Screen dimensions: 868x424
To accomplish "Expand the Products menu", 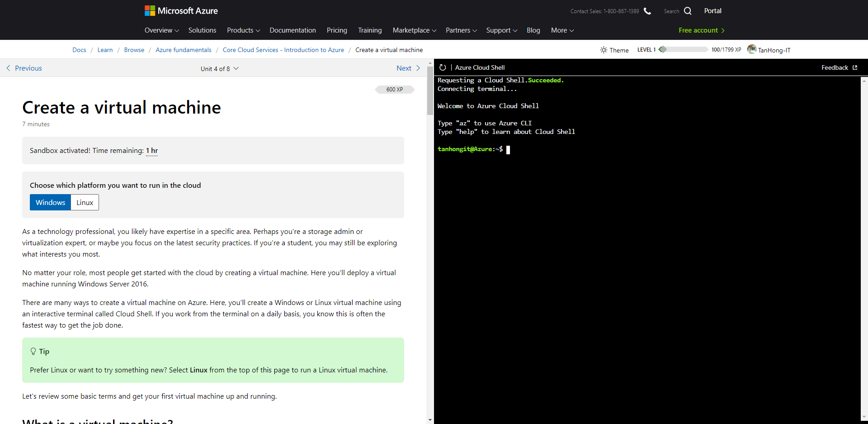I will tap(244, 30).
